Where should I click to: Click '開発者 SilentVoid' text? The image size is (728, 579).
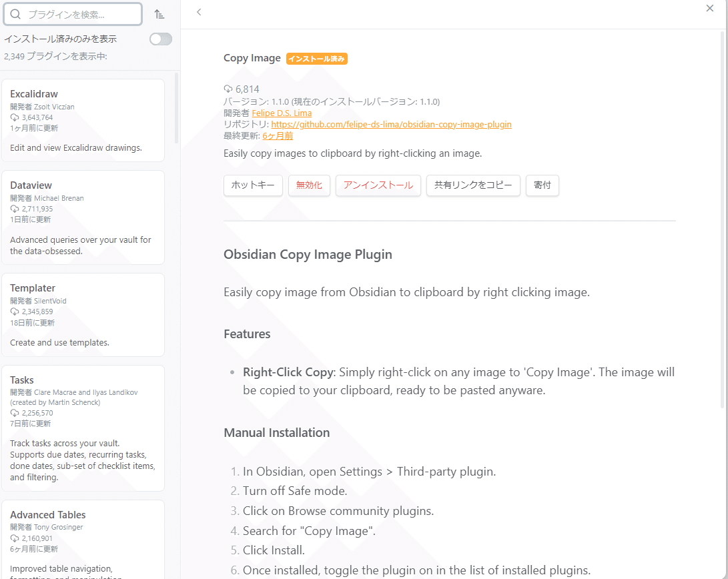pyautogui.click(x=38, y=301)
